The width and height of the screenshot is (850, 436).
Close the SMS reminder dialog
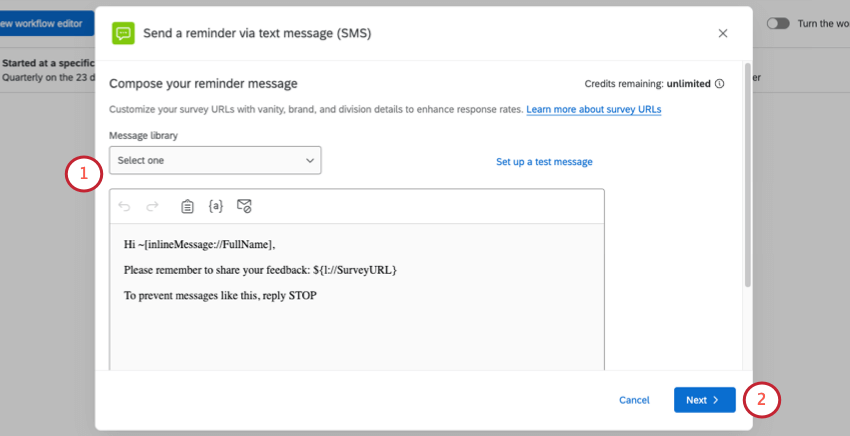point(723,33)
